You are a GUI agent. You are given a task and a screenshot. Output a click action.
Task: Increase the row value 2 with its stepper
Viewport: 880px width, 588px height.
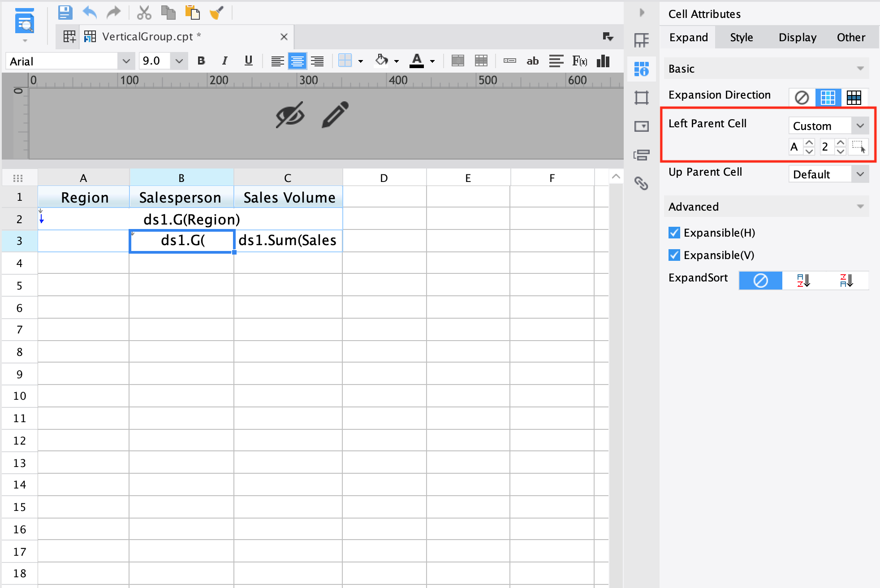pyautogui.click(x=840, y=143)
